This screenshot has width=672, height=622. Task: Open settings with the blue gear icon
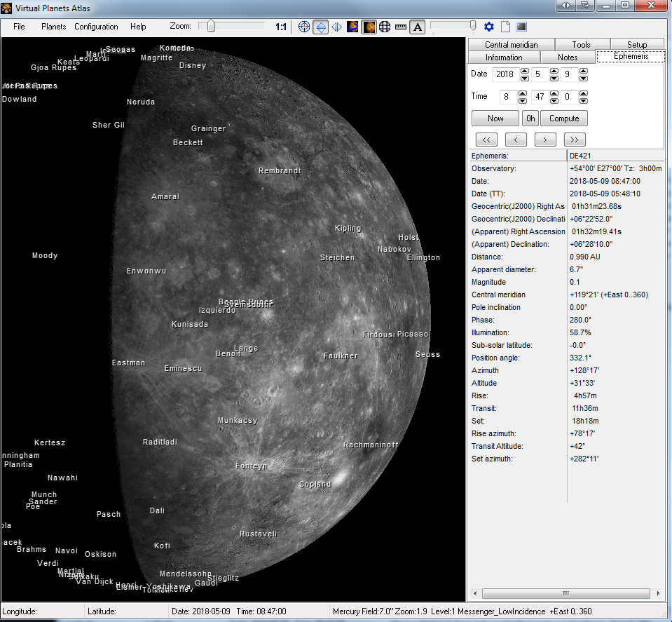[489, 27]
